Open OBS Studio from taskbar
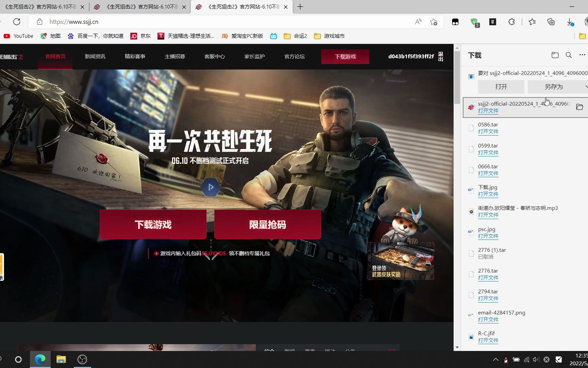This screenshot has width=588, height=368. pyautogui.click(x=82, y=359)
